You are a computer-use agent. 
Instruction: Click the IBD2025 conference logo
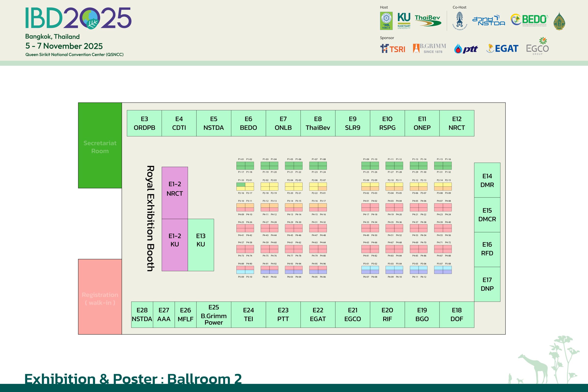click(78, 18)
